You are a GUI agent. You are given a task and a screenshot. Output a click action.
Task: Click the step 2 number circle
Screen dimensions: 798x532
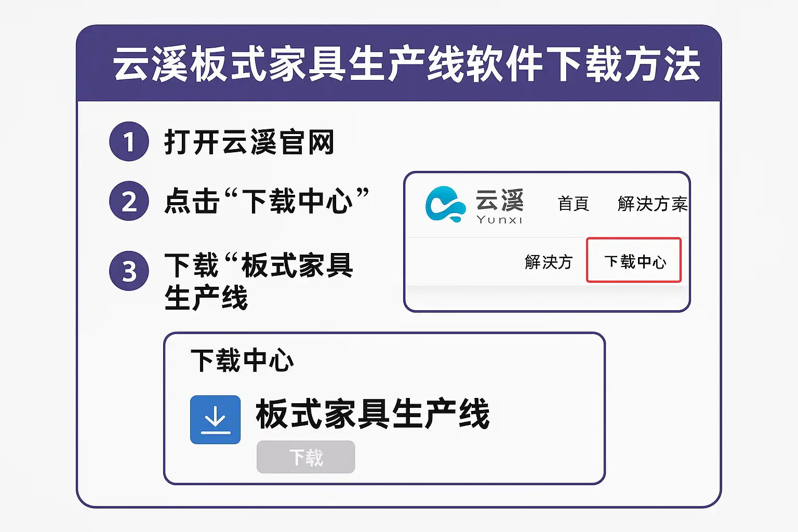pyautogui.click(x=129, y=201)
